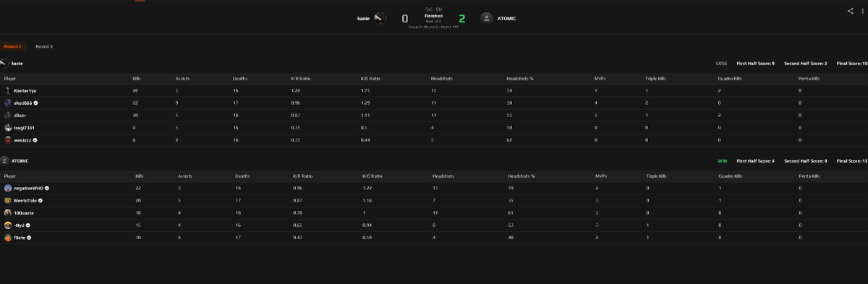The width and height of the screenshot is (868, 284).
Task: Click -Nyd's player avatar
Action: (7, 225)
